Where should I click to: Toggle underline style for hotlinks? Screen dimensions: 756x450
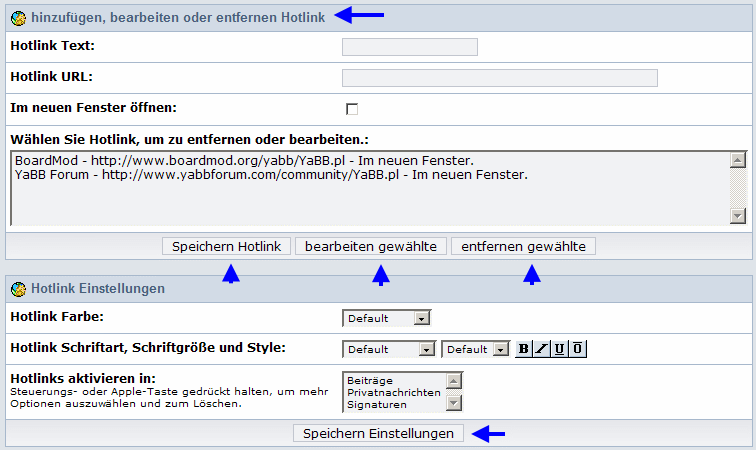tap(560, 349)
